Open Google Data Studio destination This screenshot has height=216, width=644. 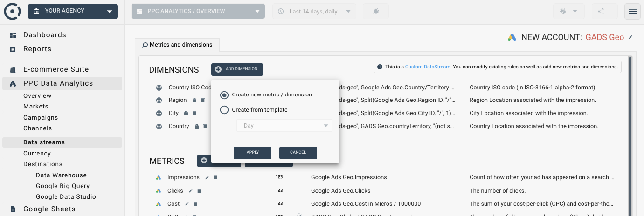click(66, 197)
